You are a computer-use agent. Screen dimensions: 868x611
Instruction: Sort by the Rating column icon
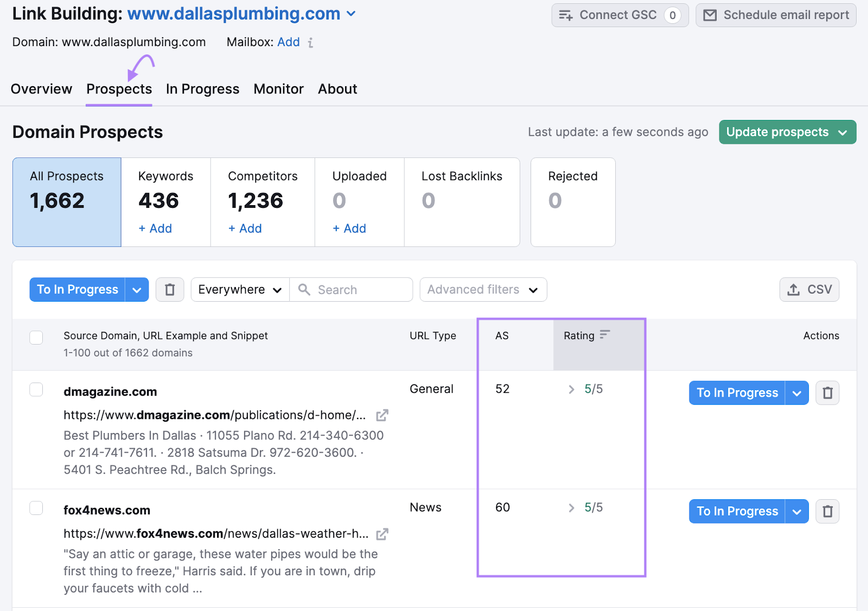[x=606, y=334]
